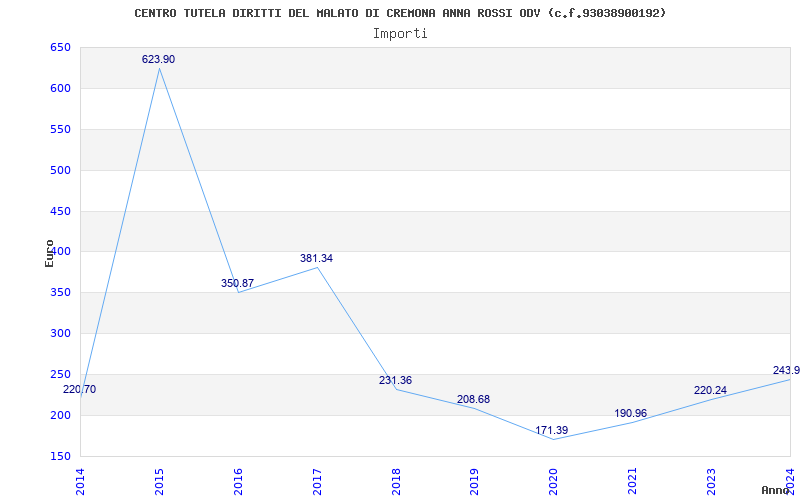
Task: Click the 300 y-axis tick label
Action: pos(60,334)
